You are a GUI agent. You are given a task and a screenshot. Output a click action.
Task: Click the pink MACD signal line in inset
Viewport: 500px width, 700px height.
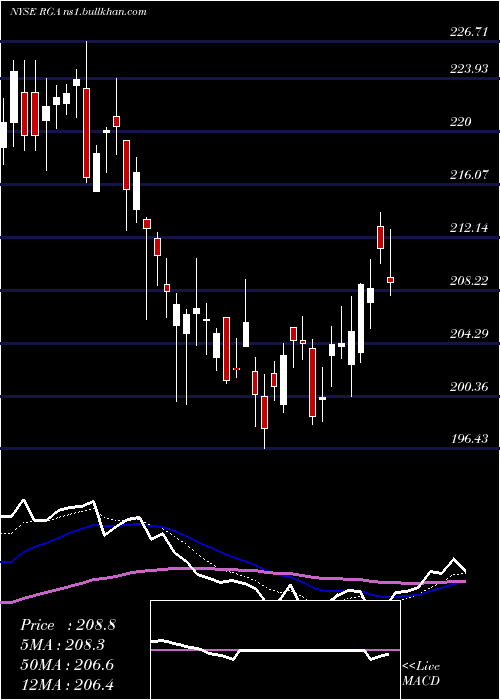[275, 650]
